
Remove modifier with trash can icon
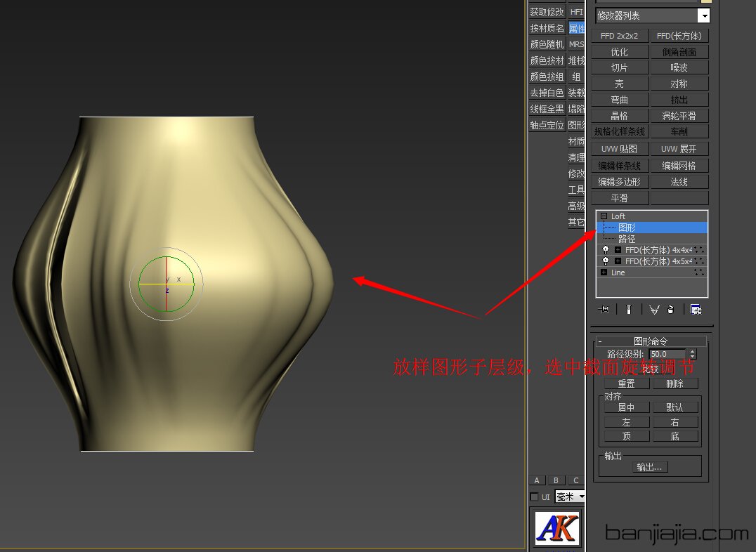pyautogui.click(x=671, y=310)
